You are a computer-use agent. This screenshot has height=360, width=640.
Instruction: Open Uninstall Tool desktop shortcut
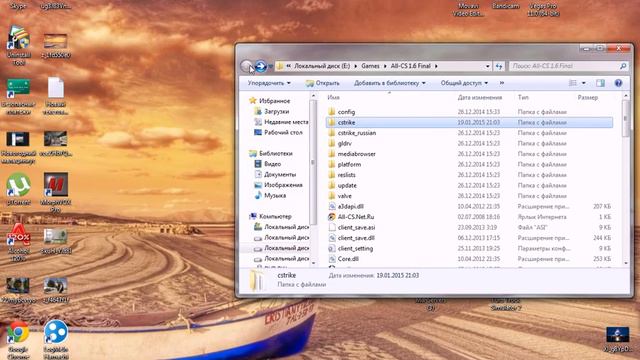click(x=18, y=45)
